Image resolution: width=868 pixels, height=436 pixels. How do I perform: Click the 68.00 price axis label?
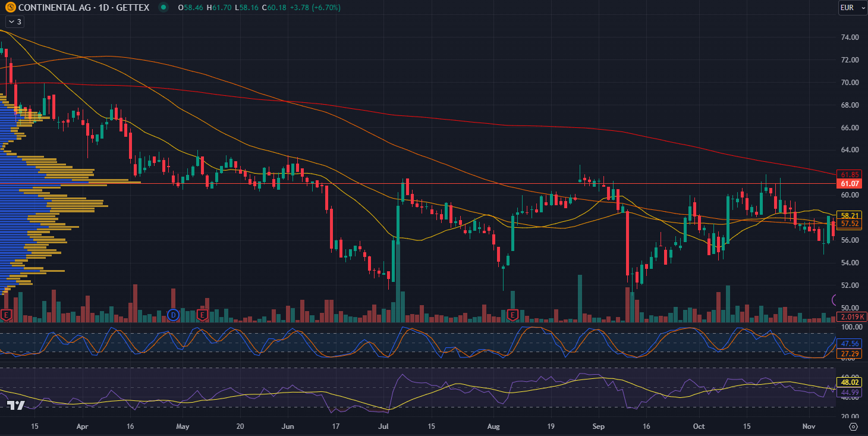(850, 105)
